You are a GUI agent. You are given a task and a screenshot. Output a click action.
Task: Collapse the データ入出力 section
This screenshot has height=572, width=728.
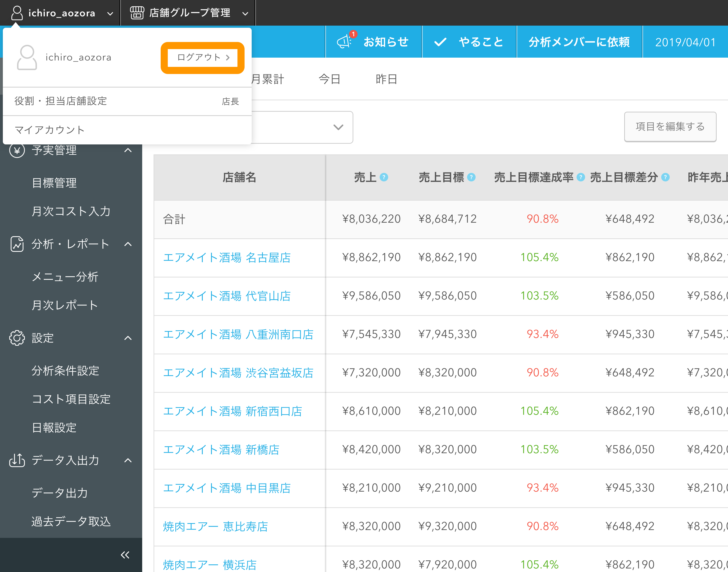pos(128,460)
